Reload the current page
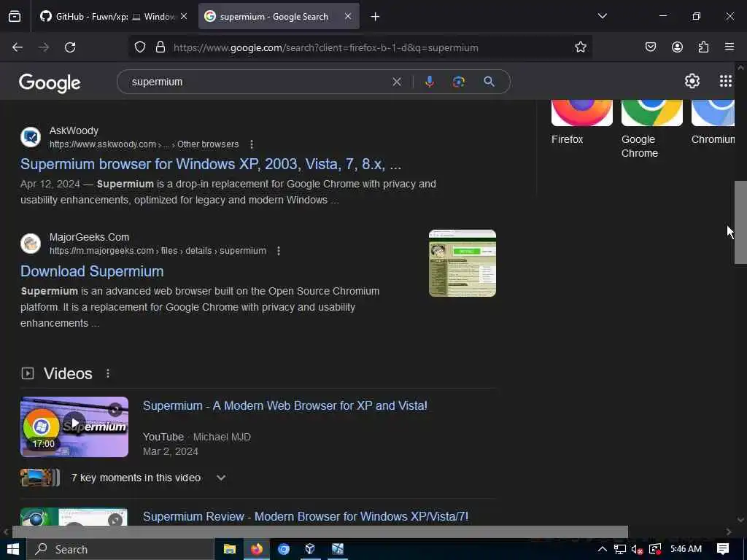Image resolution: width=747 pixels, height=560 pixels. (70, 47)
